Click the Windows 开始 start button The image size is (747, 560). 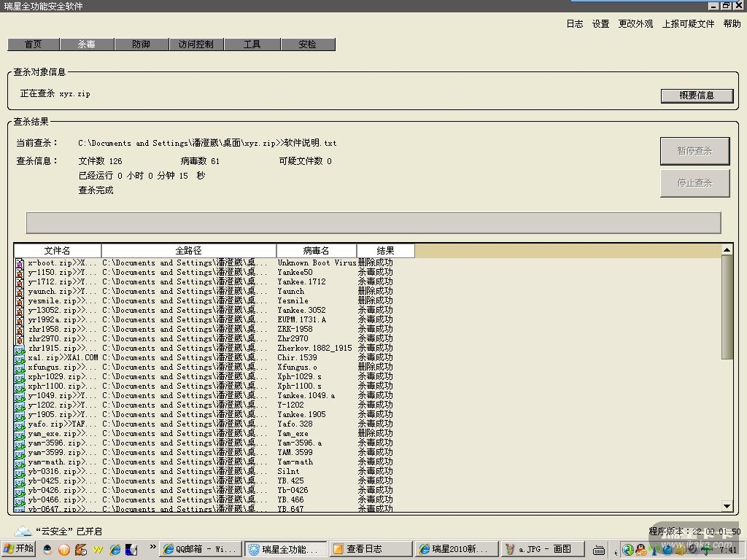point(19,548)
